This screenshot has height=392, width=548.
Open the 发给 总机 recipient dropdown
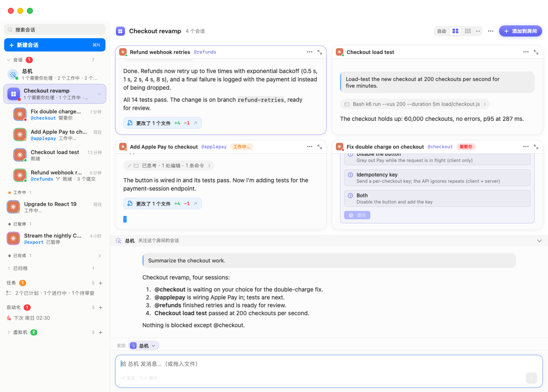tap(144, 346)
